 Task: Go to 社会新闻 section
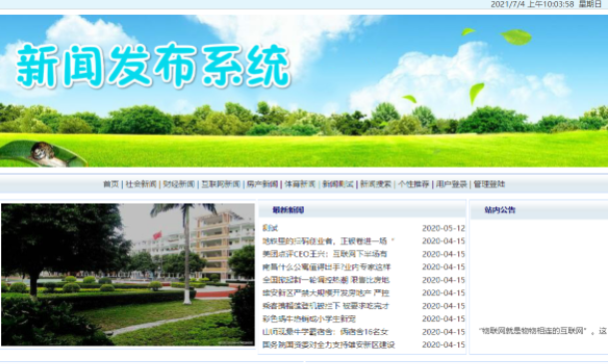[141, 184]
